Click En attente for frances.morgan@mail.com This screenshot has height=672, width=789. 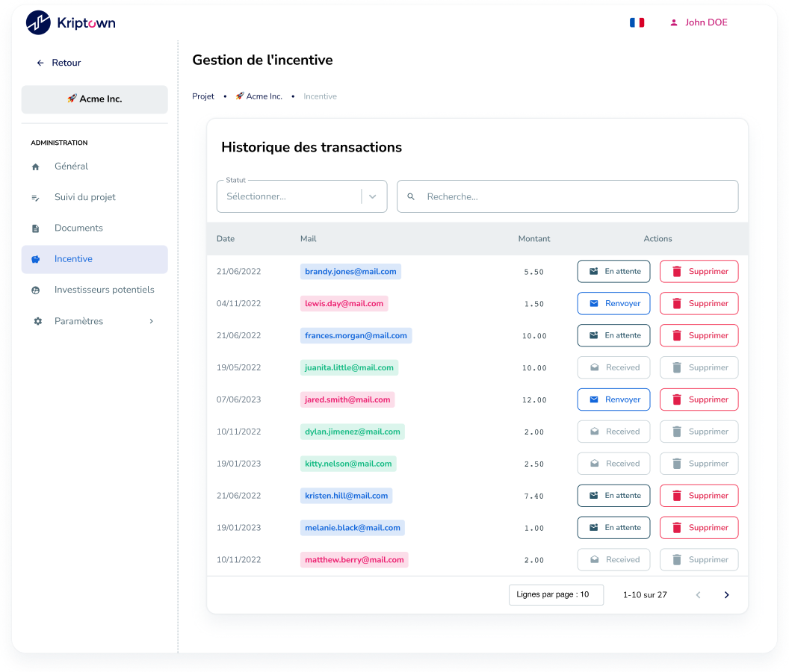point(613,336)
